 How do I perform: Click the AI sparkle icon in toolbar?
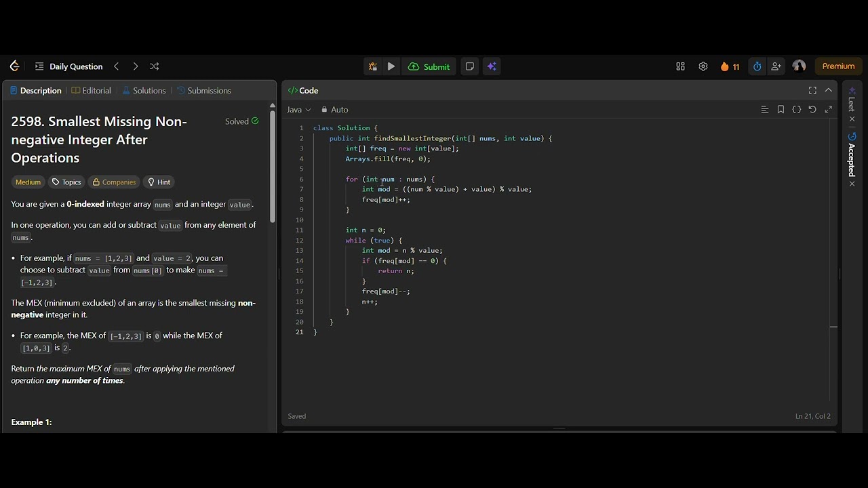(492, 66)
